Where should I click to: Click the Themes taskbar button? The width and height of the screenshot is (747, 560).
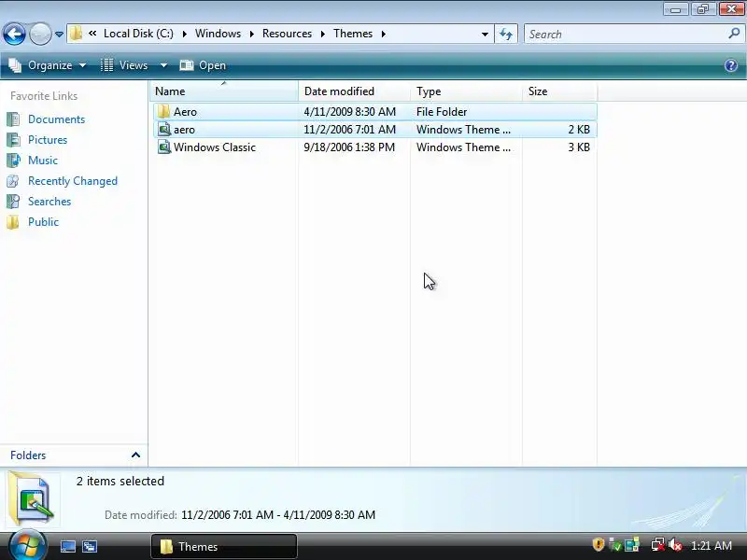pos(224,546)
